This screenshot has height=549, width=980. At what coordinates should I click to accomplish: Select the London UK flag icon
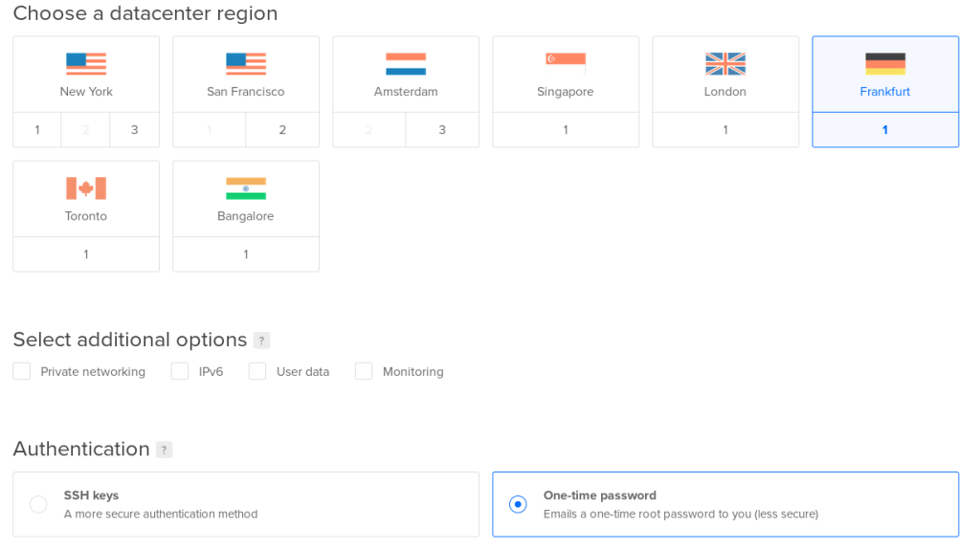click(725, 64)
